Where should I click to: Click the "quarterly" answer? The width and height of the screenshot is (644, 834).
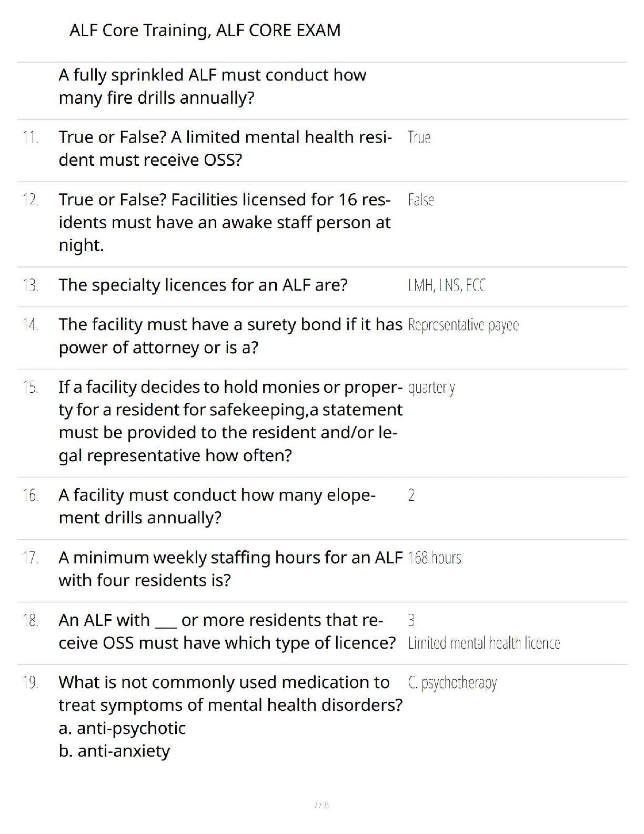tap(431, 388)
